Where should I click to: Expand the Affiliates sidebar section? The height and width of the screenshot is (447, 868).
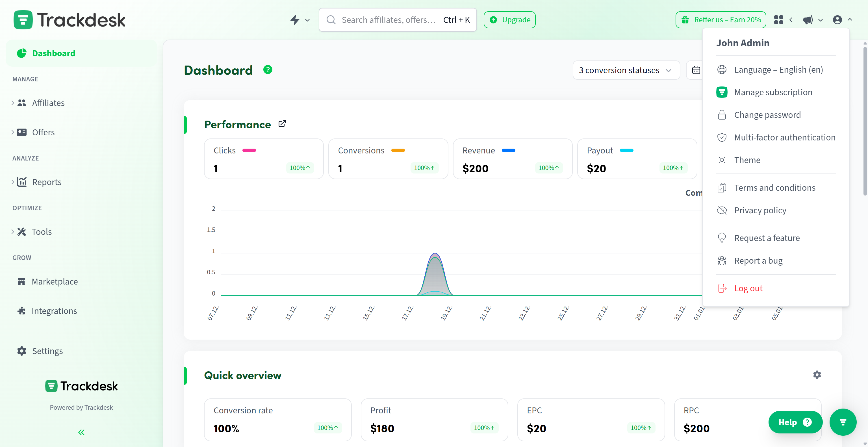click(x=12, y=103)
